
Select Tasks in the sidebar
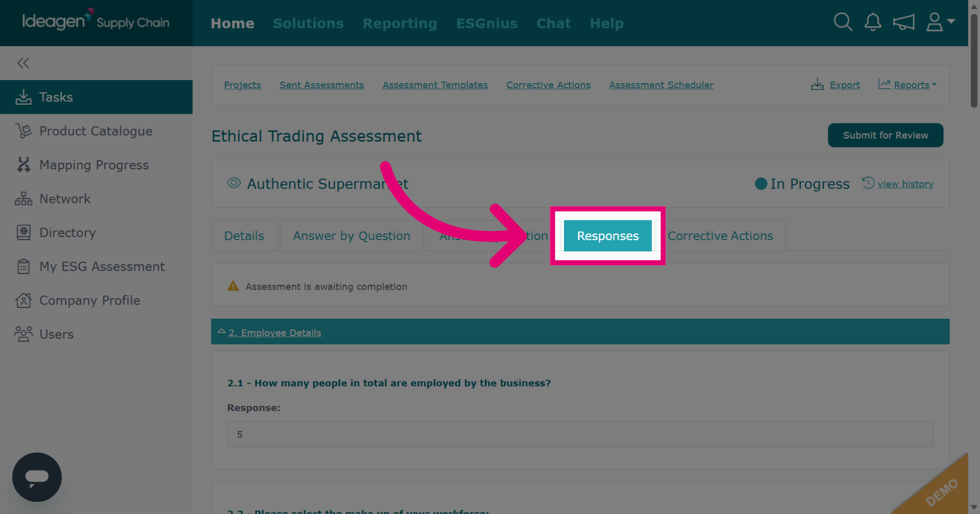(96, 97)
